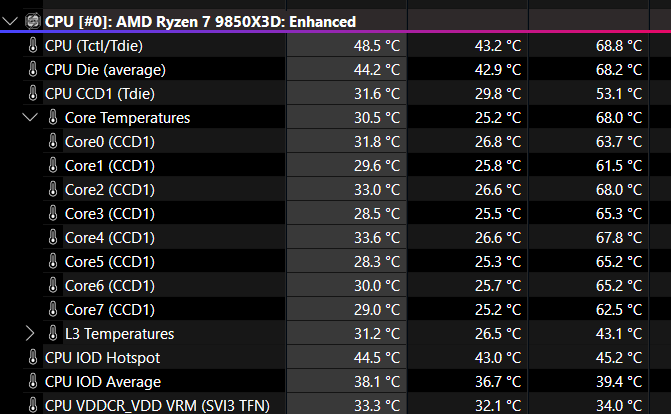Viewport: 671px width, 414px height.
Task: Select the CPU [#0]: AMD Ryzen 7 9850X3D header
Action: click(200, 21)
